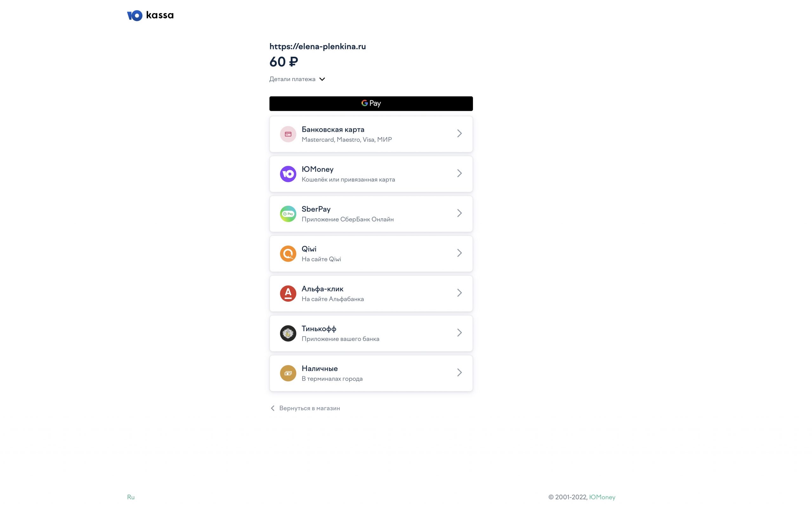The height and width of the screenshot is (507, 812).
Task: Click the black Тинькофф crest icon
Action: point(288,333)
